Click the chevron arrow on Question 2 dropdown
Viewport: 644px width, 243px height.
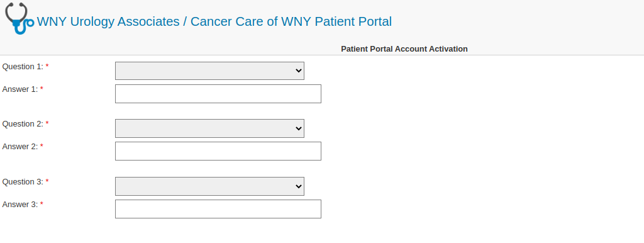299,128
